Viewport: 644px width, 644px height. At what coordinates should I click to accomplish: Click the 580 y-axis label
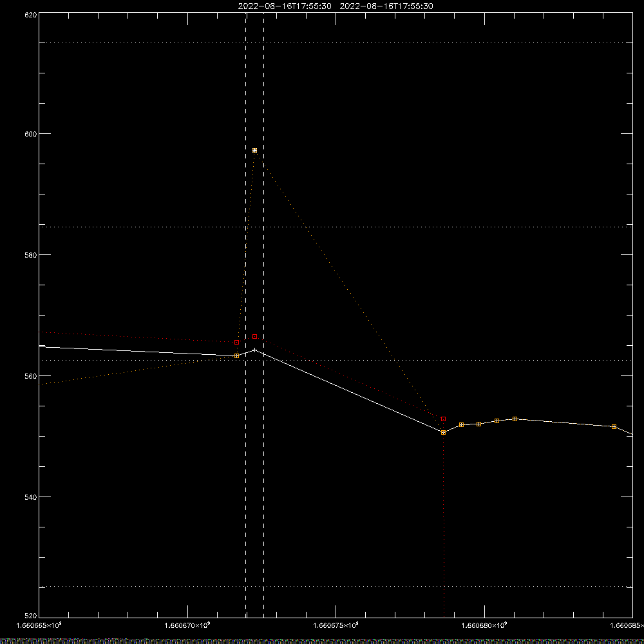[x=31, y=254]
